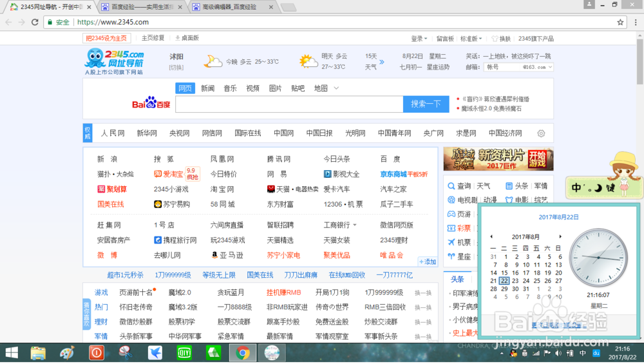644x364 pixels.
Task: Click the 换肤 shirt icon
Action: [495, 39]
